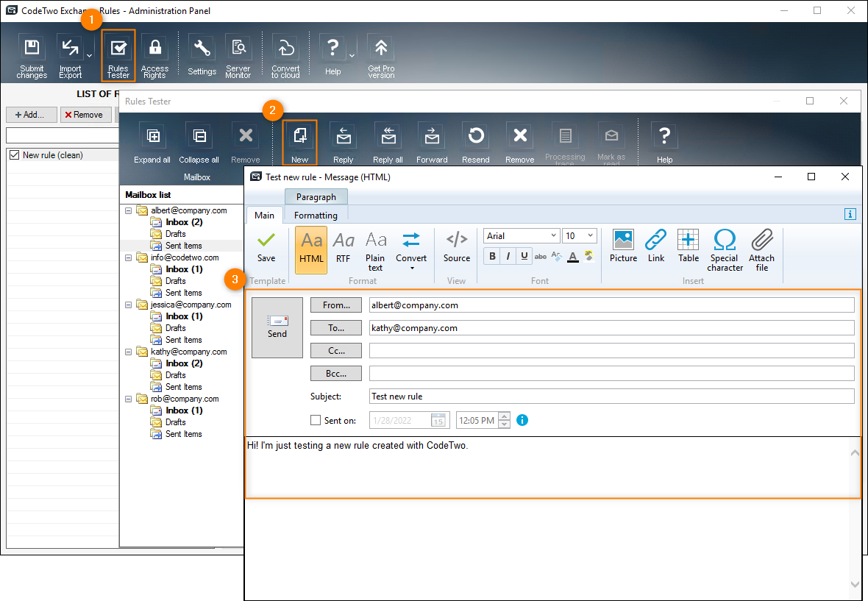Open the Rules Tester tool
The height and width of the screenshot is (601, 868).
[x=118, y=55]
